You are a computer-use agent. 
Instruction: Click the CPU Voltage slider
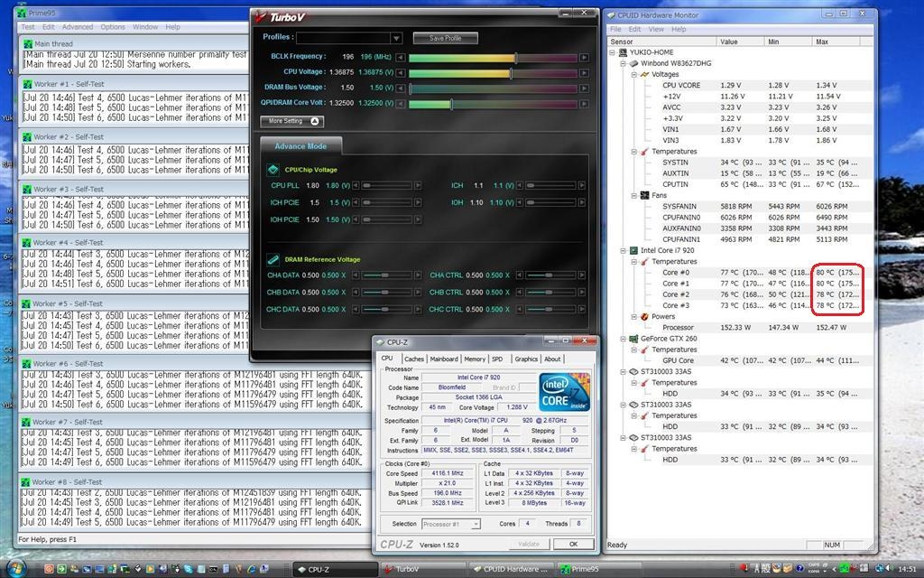coord(493,73)
